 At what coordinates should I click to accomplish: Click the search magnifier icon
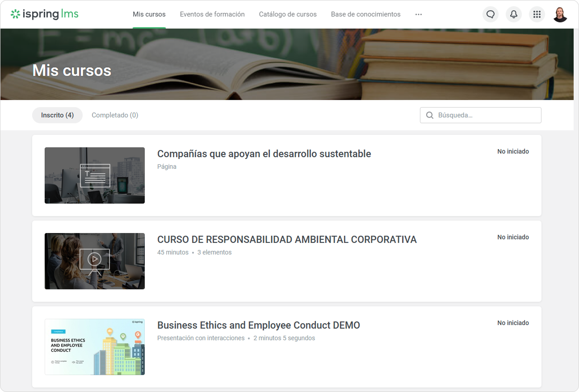[x=430, y=115]
